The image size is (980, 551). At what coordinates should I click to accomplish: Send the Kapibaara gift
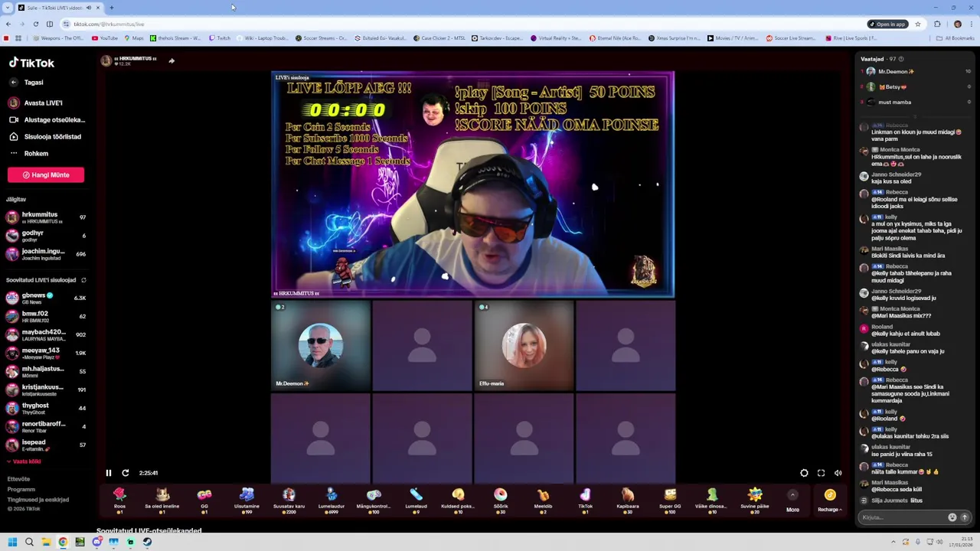click(627, 500)
